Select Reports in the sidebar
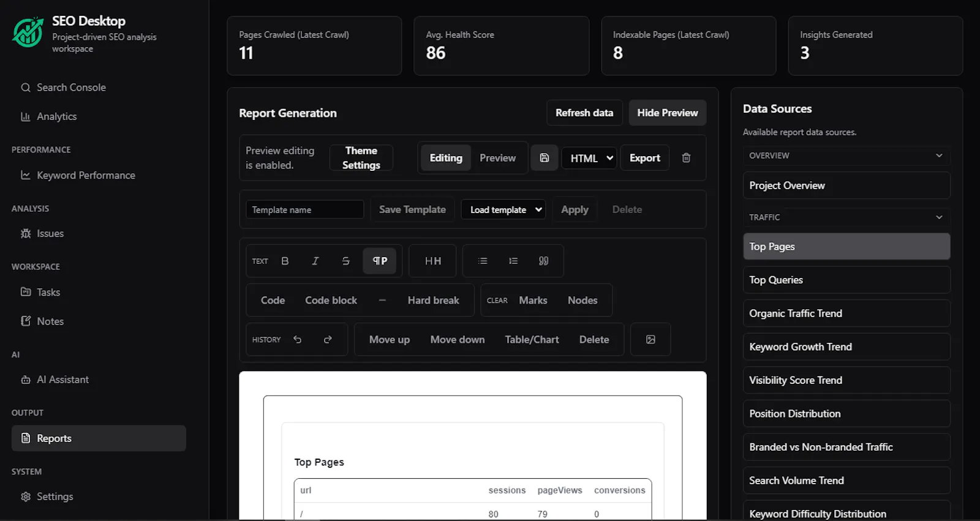The image size is (980, 521). 99,438
